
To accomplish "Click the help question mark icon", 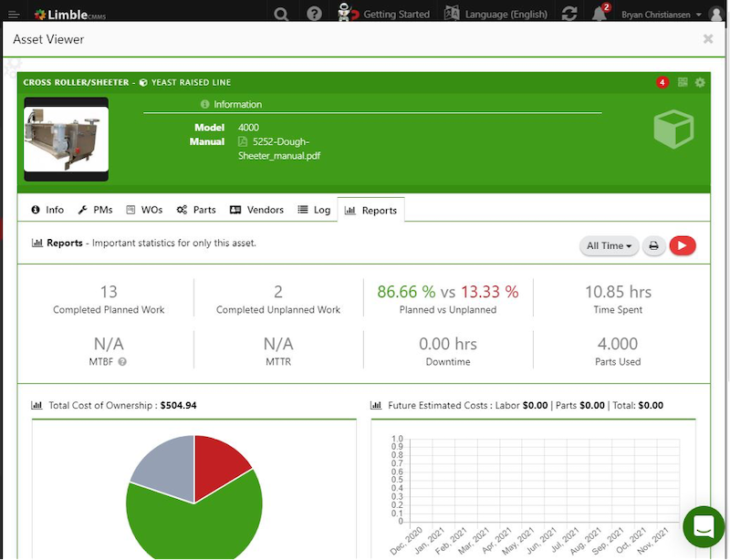I will click(314, 14).
